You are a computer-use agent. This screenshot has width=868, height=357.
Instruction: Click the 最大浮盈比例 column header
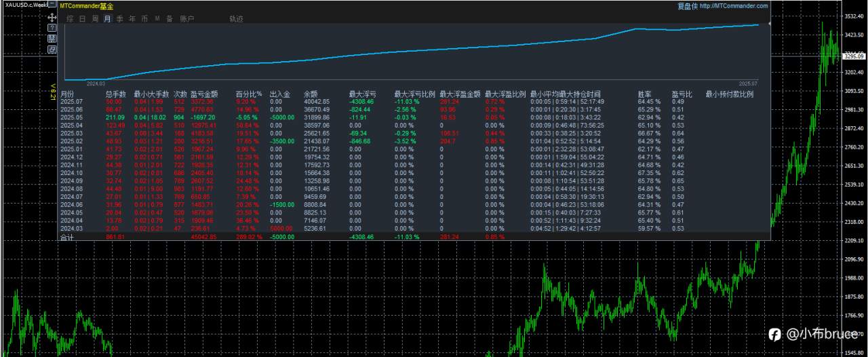pyautogui.click(x=505, y=94)
